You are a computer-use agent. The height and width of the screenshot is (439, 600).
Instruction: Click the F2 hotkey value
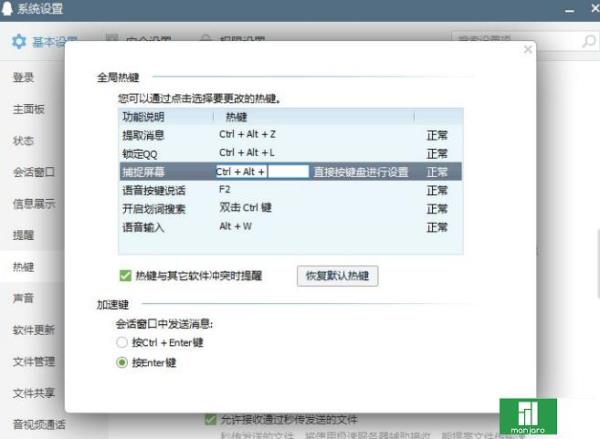225,189
